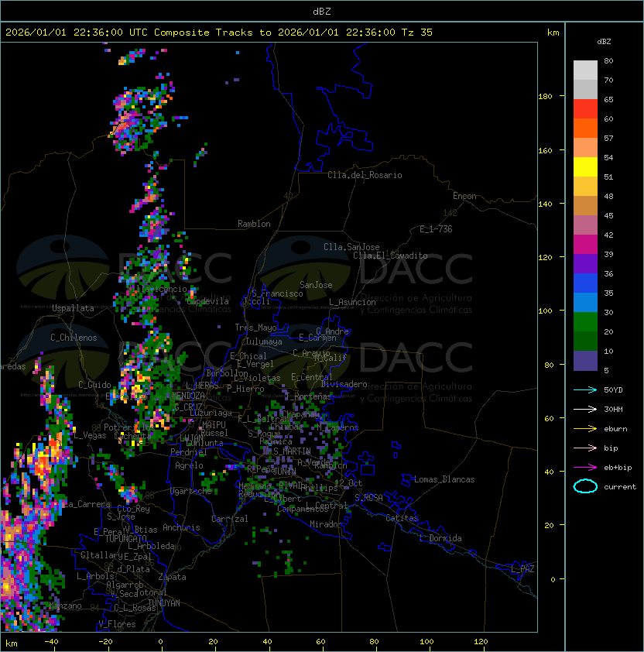Screen dimensions: 644x652
Task: Click the 100 km vertical axis tick
Action: [x=545, y=311]
